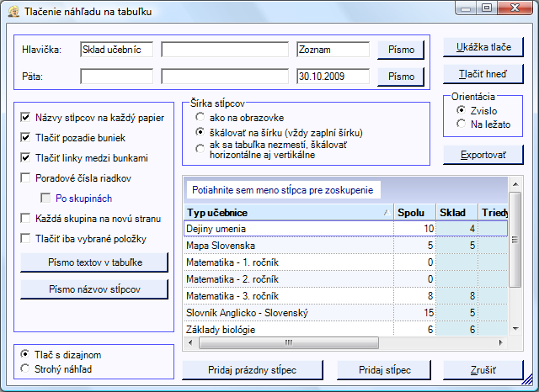Sort by 'Typ učebnice' column header
Image resolution: width=539 pixels, height=392 pixels.
[x=289, y=213]
